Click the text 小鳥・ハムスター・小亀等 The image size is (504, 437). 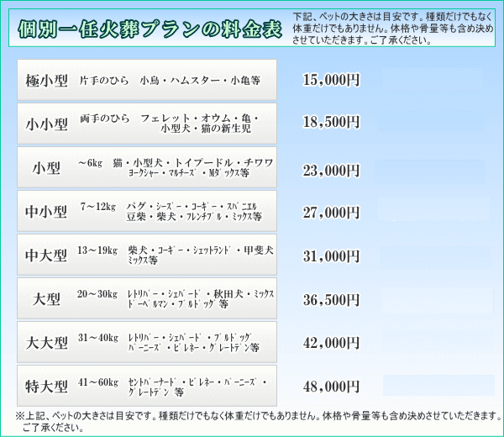[x=200, y=80]
